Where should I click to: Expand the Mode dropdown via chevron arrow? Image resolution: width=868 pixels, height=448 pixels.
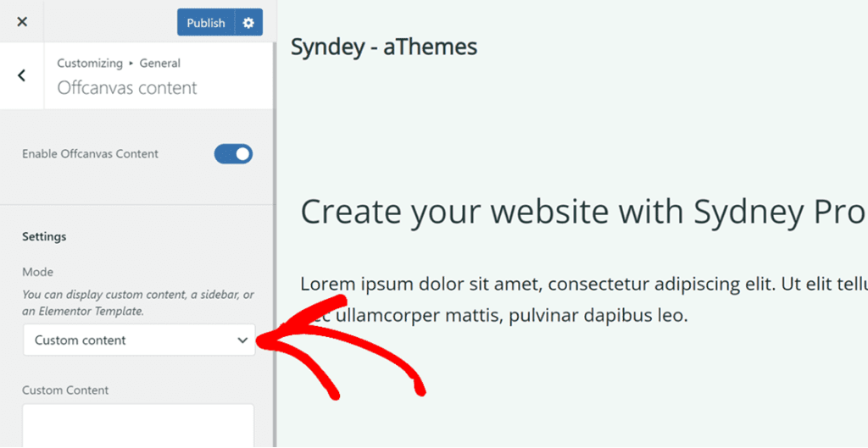(x=242, y=340)
